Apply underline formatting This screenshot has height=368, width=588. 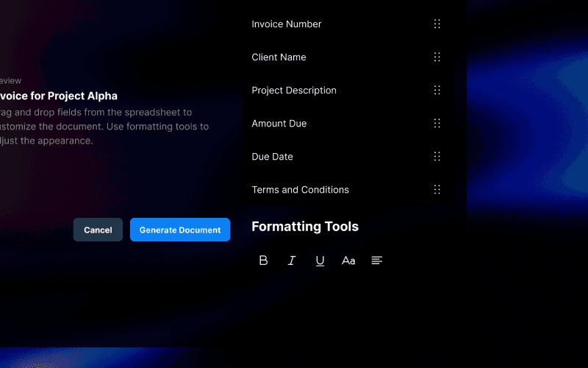pos(320,261)
